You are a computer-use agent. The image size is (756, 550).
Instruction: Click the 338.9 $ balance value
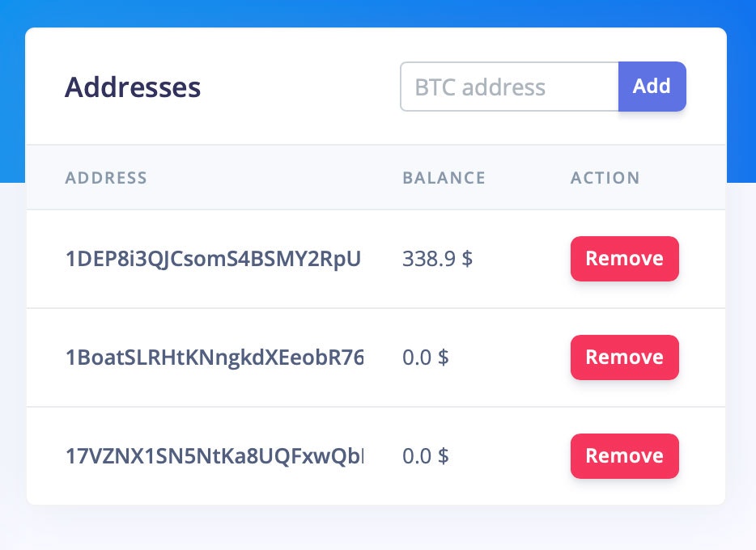437,259
